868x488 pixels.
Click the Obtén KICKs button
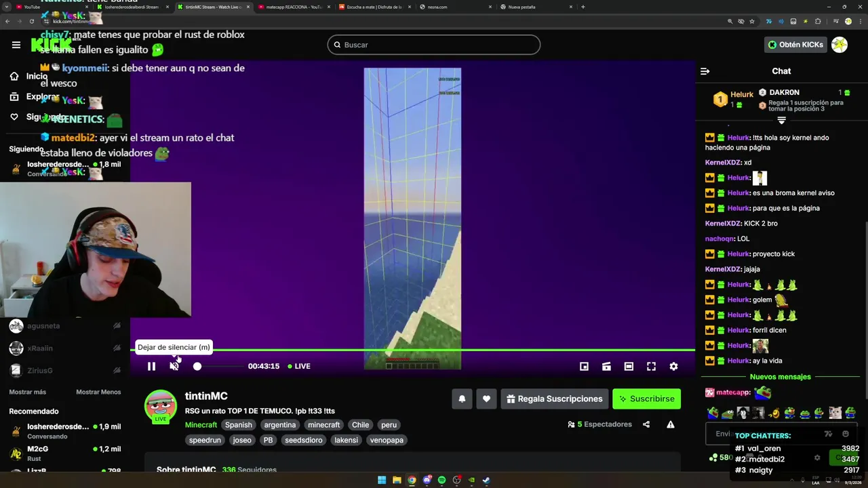[x=795, y=45]
